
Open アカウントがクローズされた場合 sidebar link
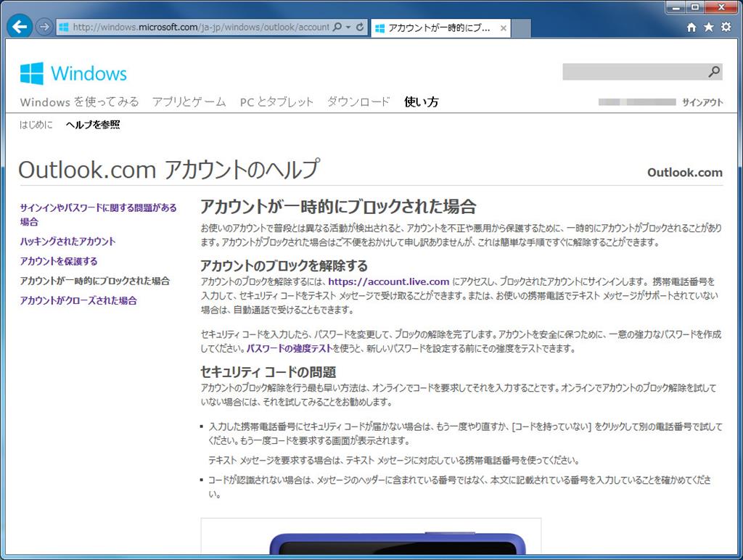(x=78, y=300)
